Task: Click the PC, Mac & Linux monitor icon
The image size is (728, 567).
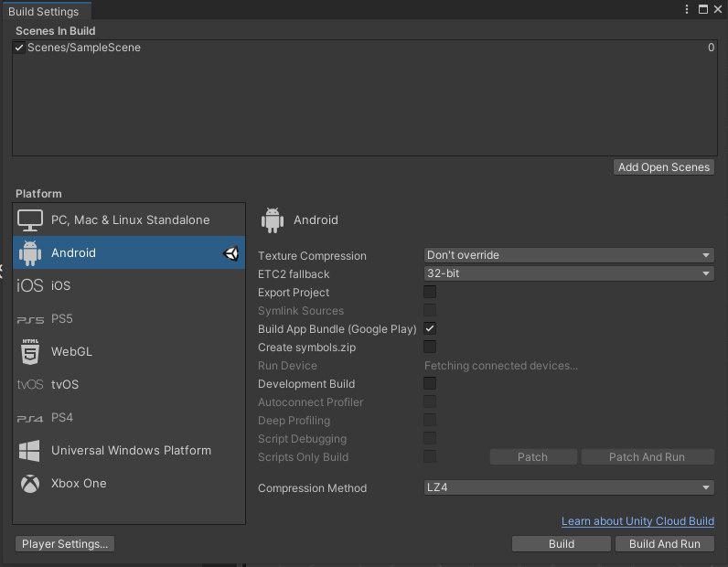Action: click(x=30, y=220)
